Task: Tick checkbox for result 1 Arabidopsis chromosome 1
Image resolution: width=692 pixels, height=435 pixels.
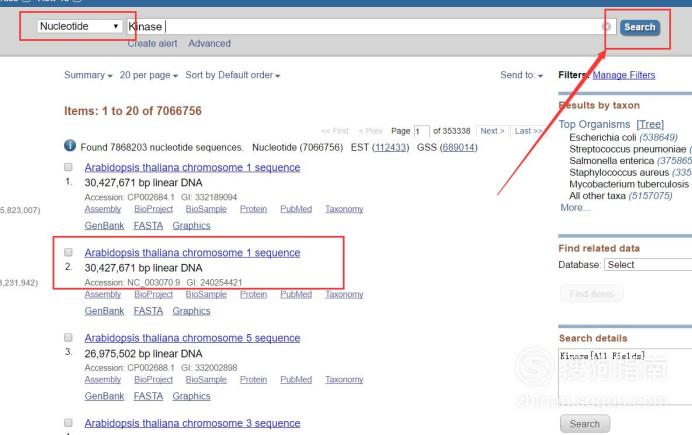Action: coord(68,167)
